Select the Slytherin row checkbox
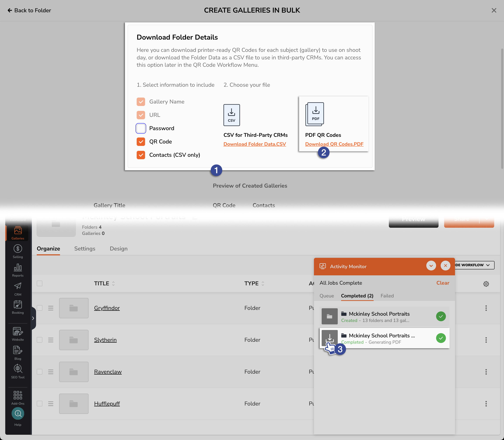The image size is (504, 440). [40, 340]
